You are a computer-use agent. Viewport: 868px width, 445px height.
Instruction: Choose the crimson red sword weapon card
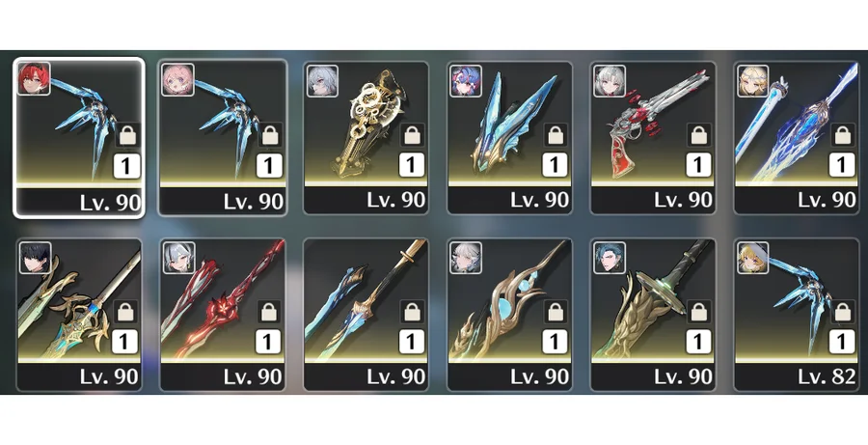(x=223, y=315)
